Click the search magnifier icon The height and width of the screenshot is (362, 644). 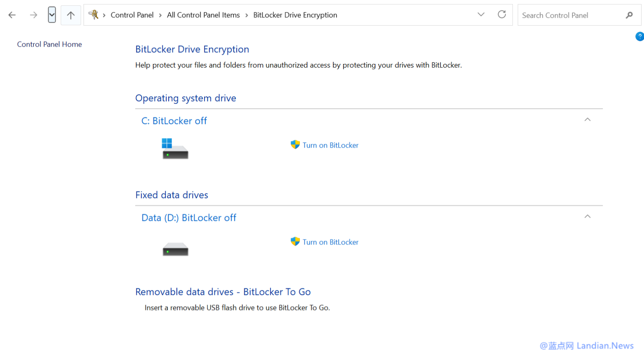click(630, 15)
